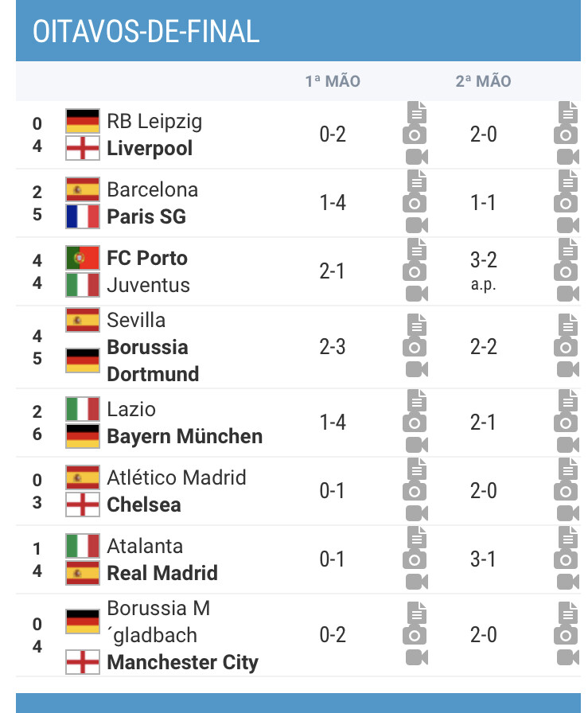Open the 3-2 a.p. Porto second leg result
The width and height of the screenshot is (588, 713).
[x=484, y=271]
